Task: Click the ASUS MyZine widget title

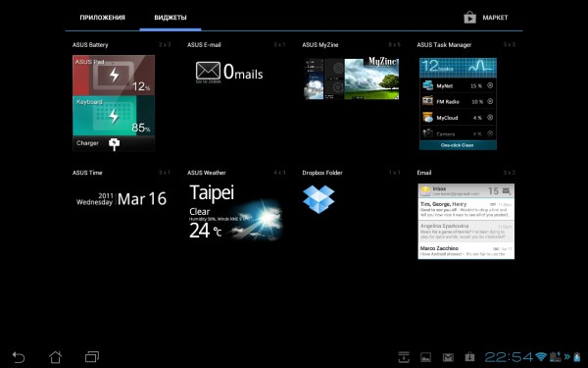Action: (x=320, y=45)
